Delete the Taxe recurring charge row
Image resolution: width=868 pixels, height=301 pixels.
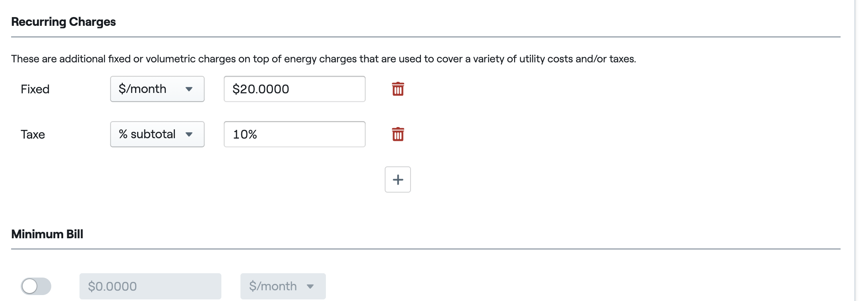[398, 134]
